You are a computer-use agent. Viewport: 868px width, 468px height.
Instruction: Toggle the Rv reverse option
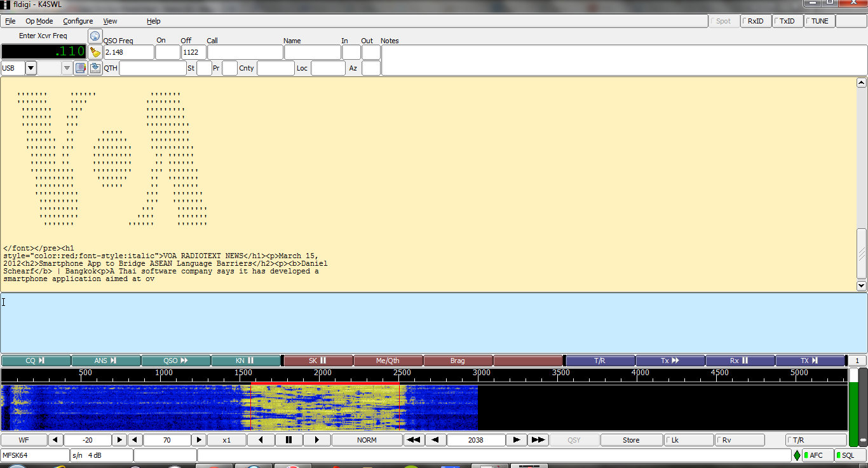[740, 440]
